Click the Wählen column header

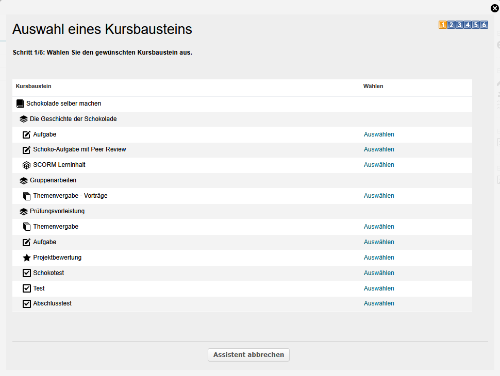[x=373, y=86]
